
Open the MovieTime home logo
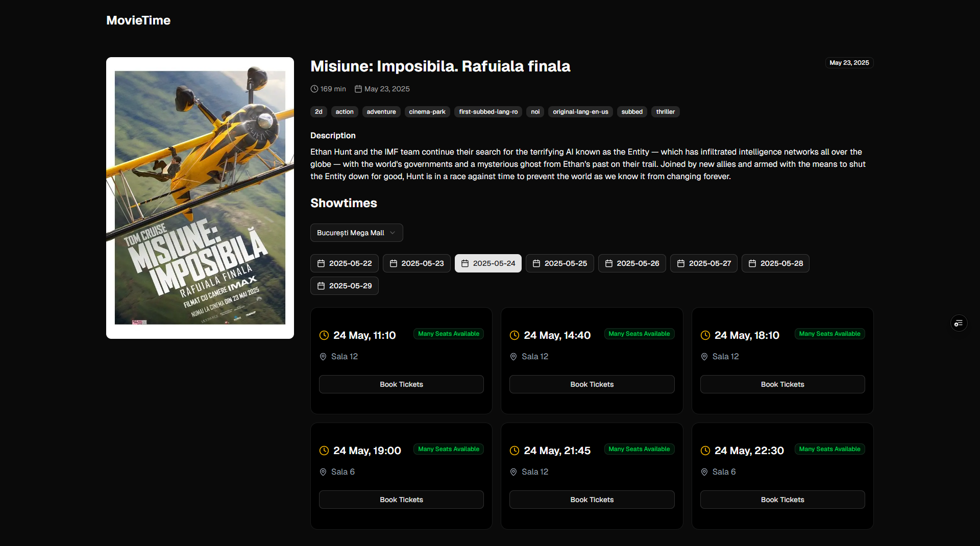(138, 20)
